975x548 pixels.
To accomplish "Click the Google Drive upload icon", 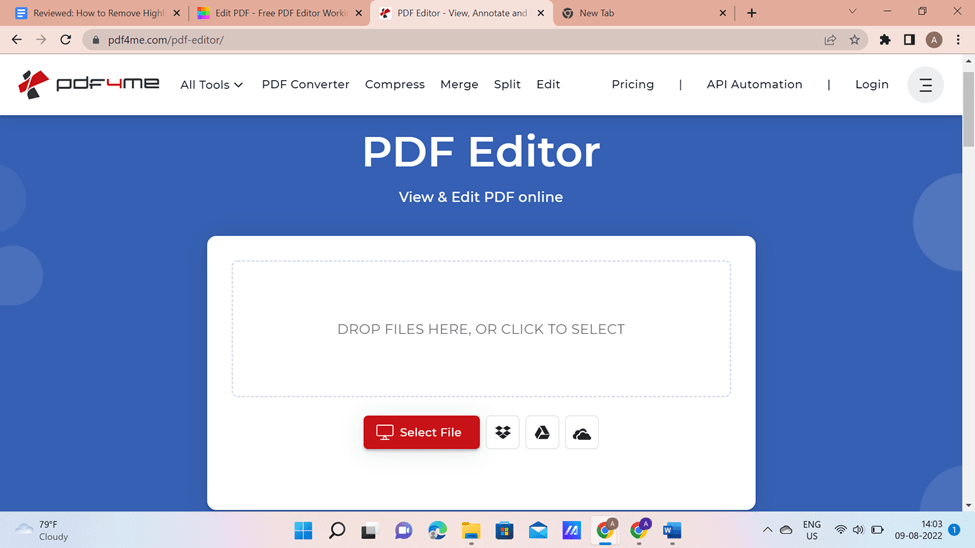I will click(x=542, y=432).
